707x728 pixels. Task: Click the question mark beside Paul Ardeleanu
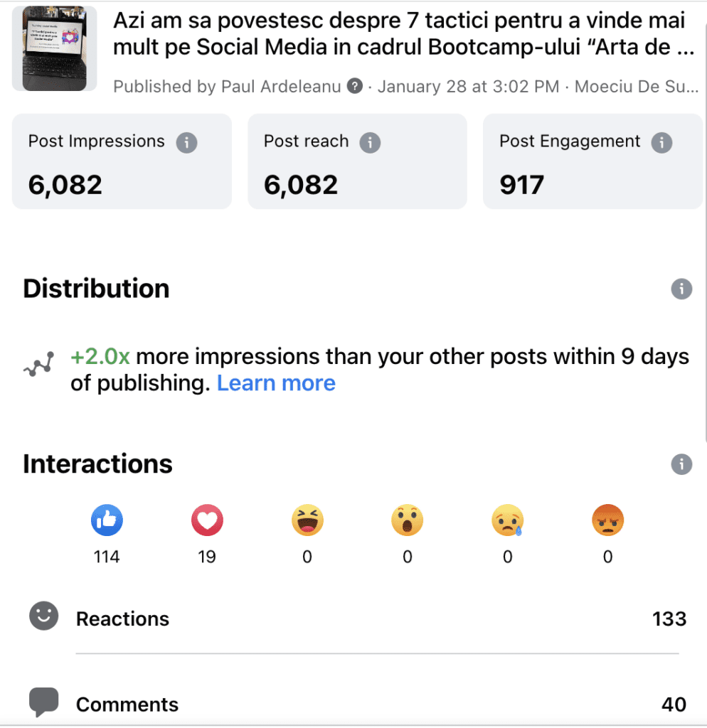tap(355, 86)
